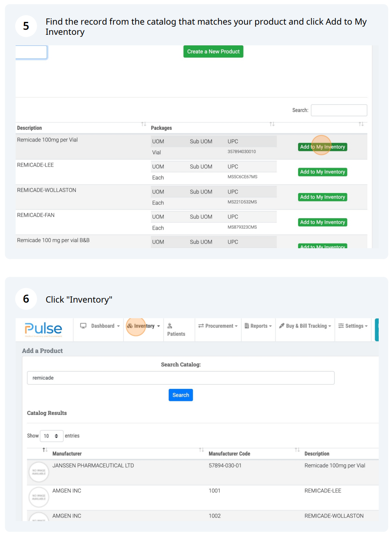Screen dimensions: 392x534
Task: Click the sort icon beside Manufacturer Code
Action: click(x=297, y=450)
